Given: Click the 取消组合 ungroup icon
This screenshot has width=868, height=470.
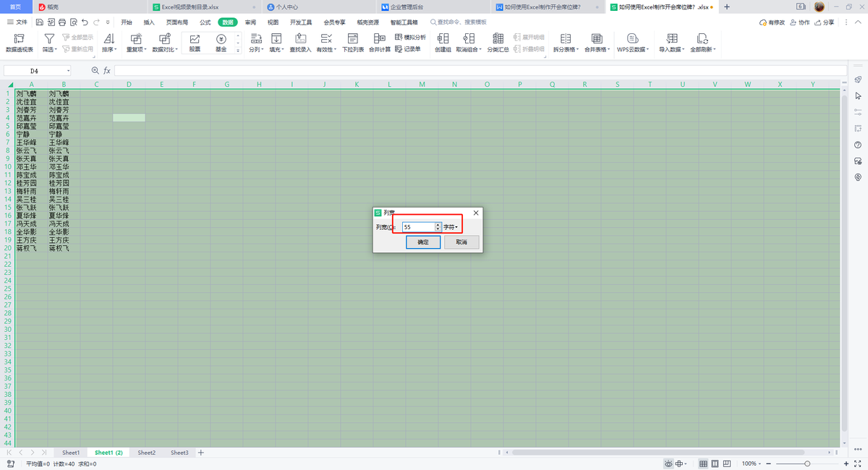Looking at the screenshot, I should 469,38.
